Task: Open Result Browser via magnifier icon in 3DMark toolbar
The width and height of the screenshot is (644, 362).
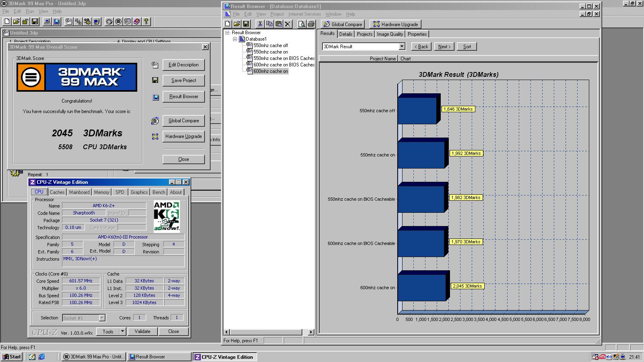Action: pos(56,21)
